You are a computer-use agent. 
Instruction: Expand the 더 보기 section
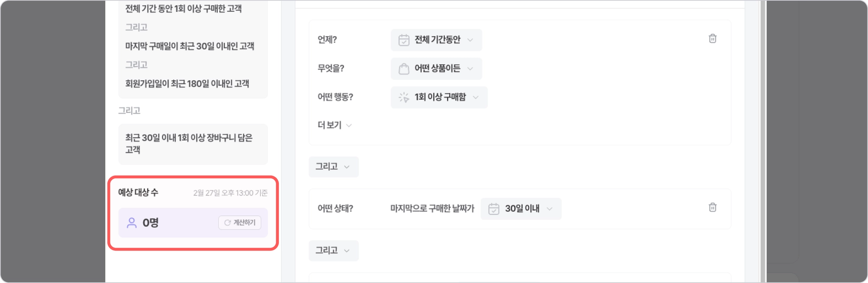(335, 125)
